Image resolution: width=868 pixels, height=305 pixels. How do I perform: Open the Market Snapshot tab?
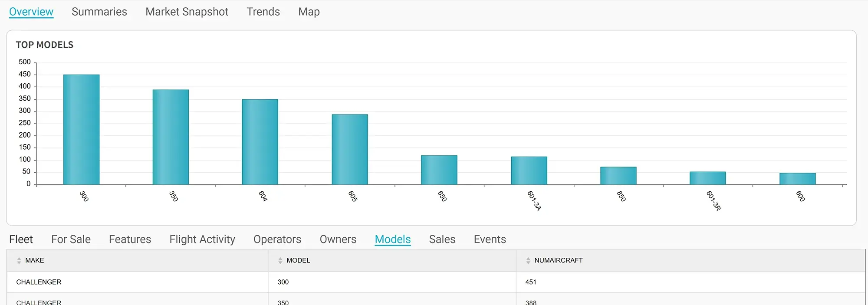click(187, 12)
